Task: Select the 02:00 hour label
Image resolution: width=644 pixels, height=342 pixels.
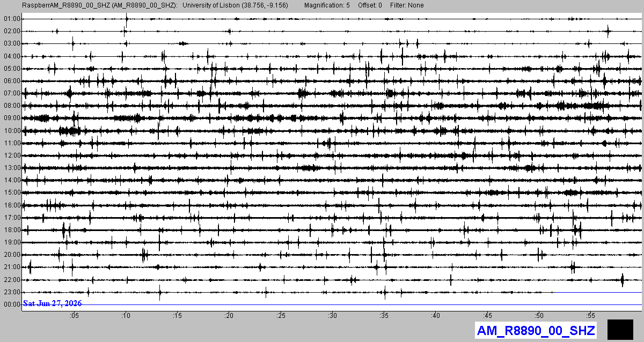Action: point(11,31)
